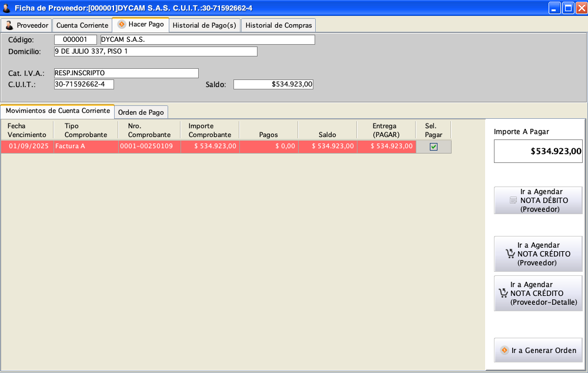Click the Nota Crédito Proveedor cart icon
Viewport: 588px width, 373px height.
click(x=510, y=254)
